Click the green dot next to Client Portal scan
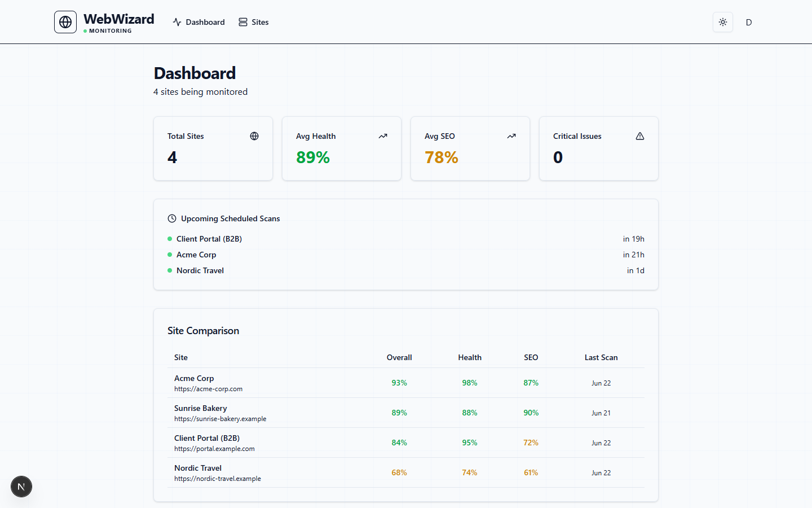The height and width of the screenshot is (508, 812). click(x=170, y=239)
